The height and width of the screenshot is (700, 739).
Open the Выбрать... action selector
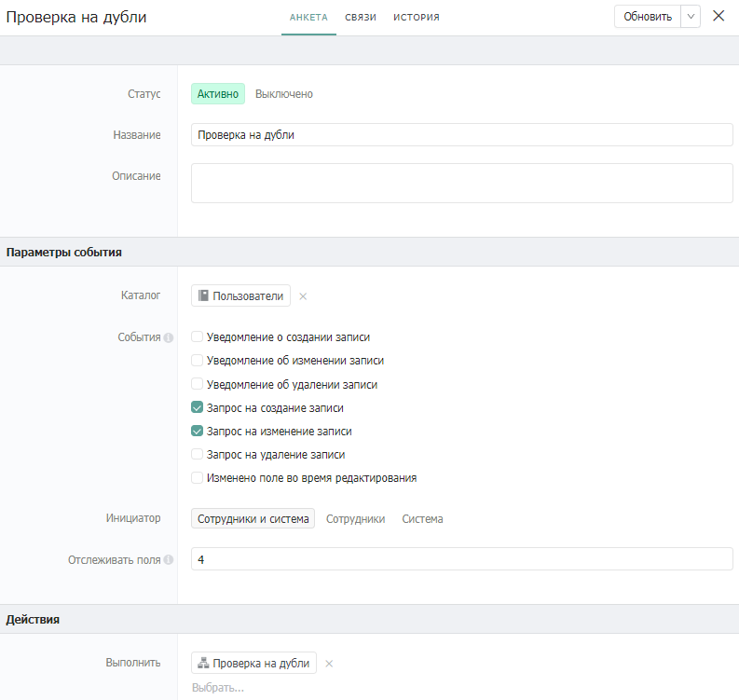pyautogui.click(x=218, y=688)
